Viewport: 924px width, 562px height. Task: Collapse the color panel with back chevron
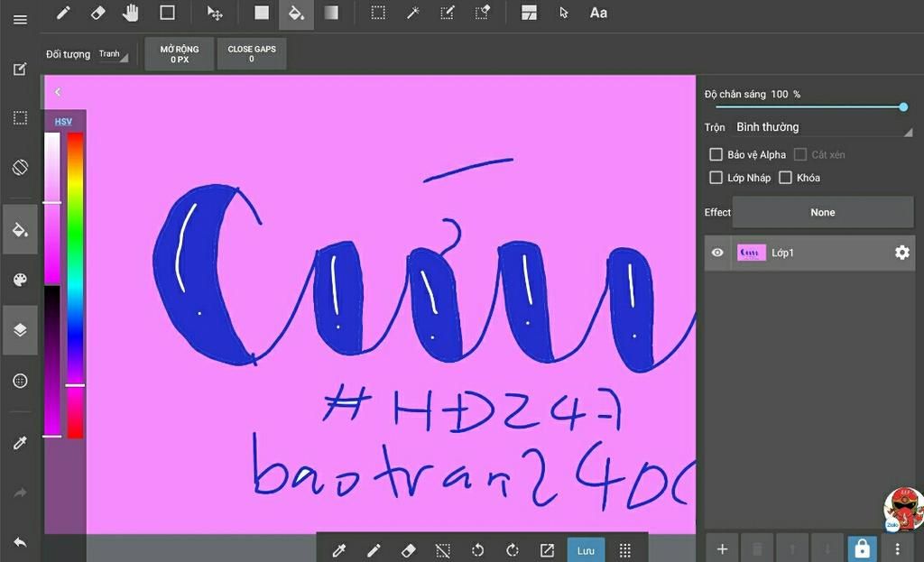[58, 92]
